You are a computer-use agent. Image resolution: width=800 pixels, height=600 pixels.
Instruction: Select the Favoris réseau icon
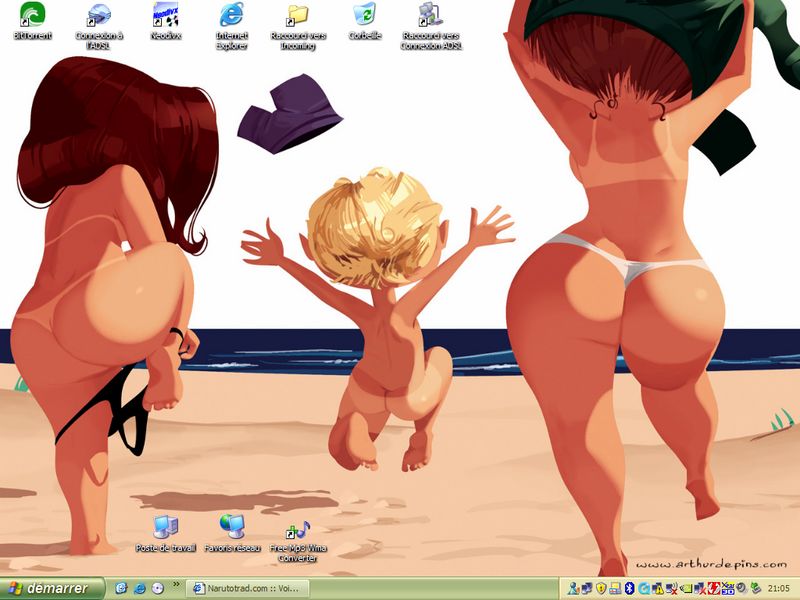(232, 534)
